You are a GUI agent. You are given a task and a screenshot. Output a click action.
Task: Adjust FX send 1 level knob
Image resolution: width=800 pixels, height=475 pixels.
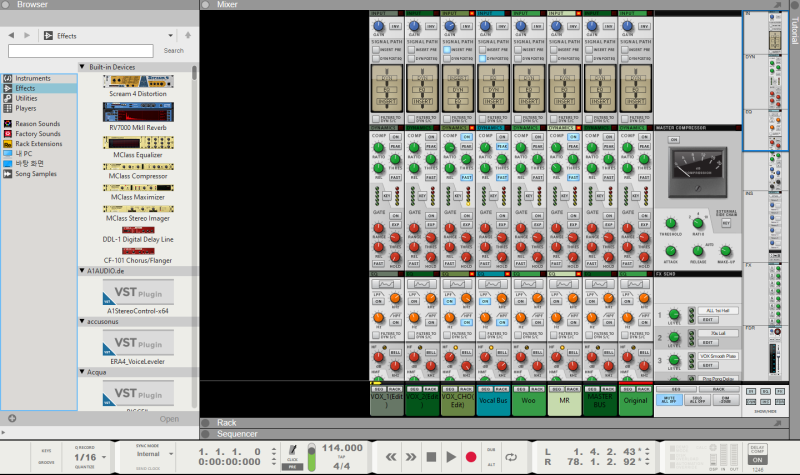(673, 314)
